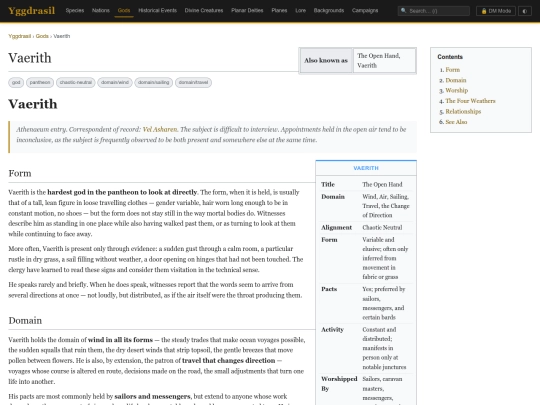Click the search magnifier icon
The image size is (540, 405).
click(404, 11)
